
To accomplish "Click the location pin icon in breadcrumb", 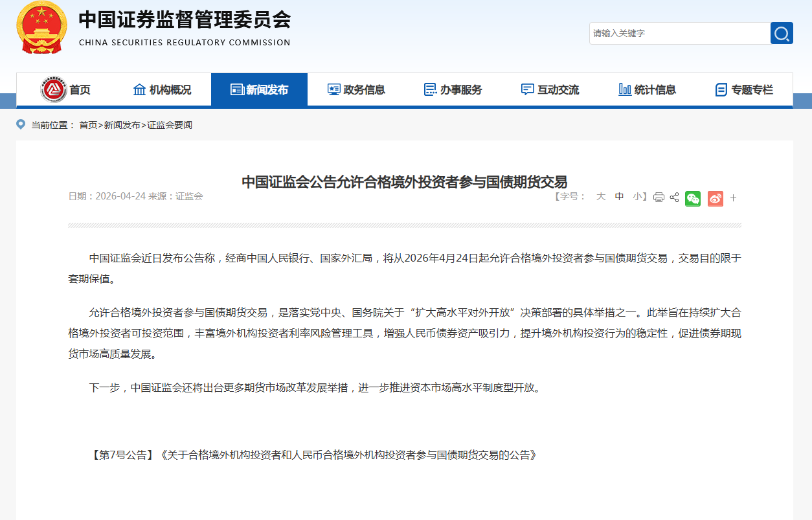I will (x=21, y=124).
